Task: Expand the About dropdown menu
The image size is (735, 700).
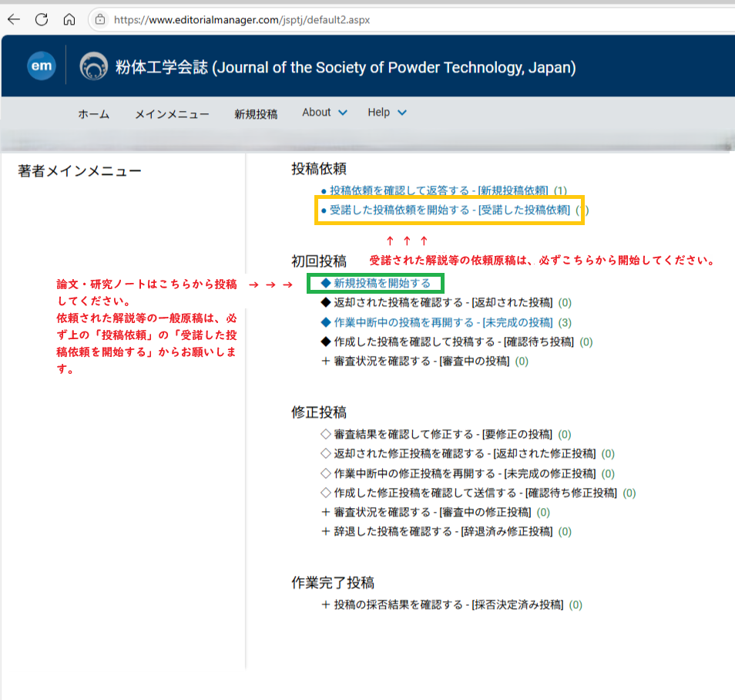Action: tap(324, 113)
